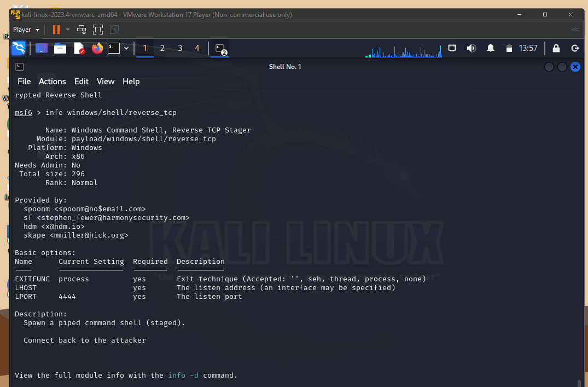Open the notification bell panel
The height and width of the screenshot is (387, 588).
(490, 48)
